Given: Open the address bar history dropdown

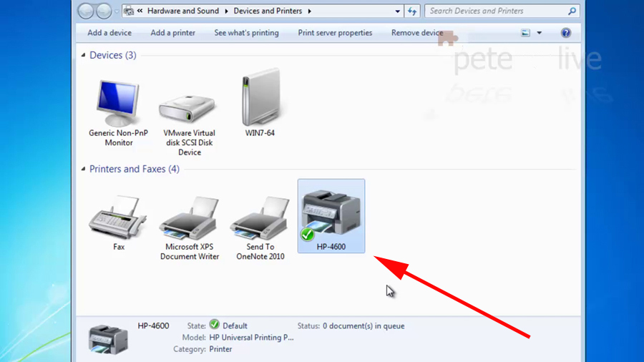Looking at the screenshot, I should click(397, 11).
